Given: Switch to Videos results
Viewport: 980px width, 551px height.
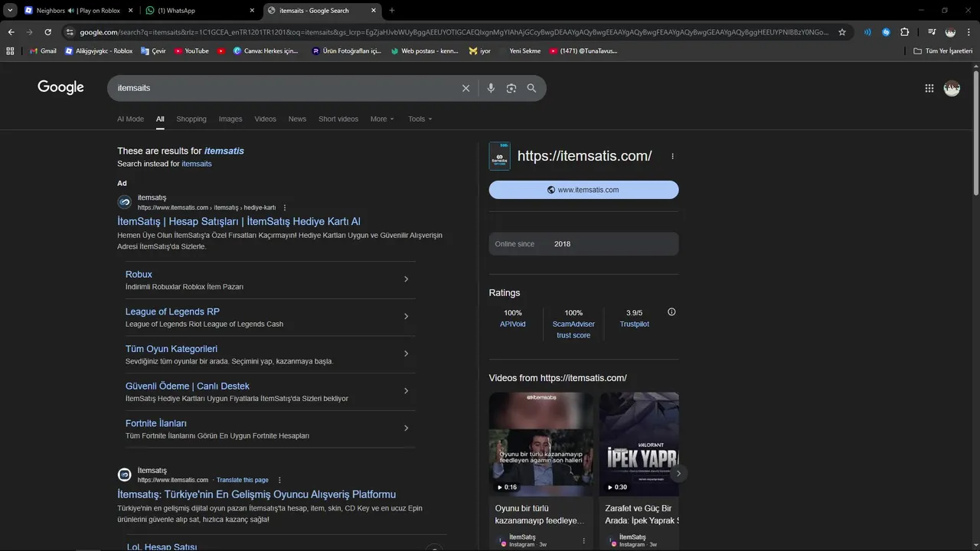Looking at the screenshot, I should click(265, 119).
